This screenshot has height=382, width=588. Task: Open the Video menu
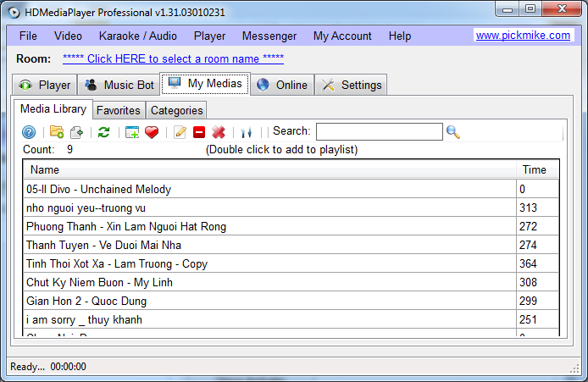pos(68,36)
